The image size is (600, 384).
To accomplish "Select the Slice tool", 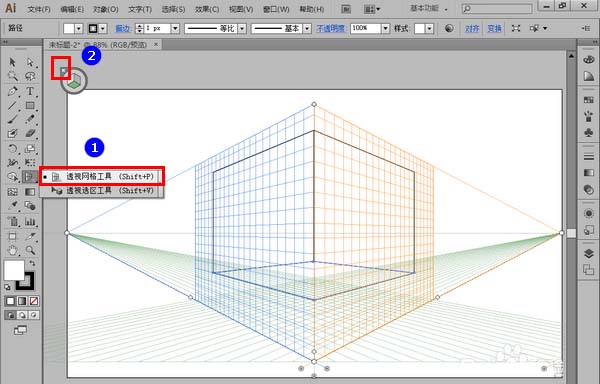I will (x=30, y=236).
